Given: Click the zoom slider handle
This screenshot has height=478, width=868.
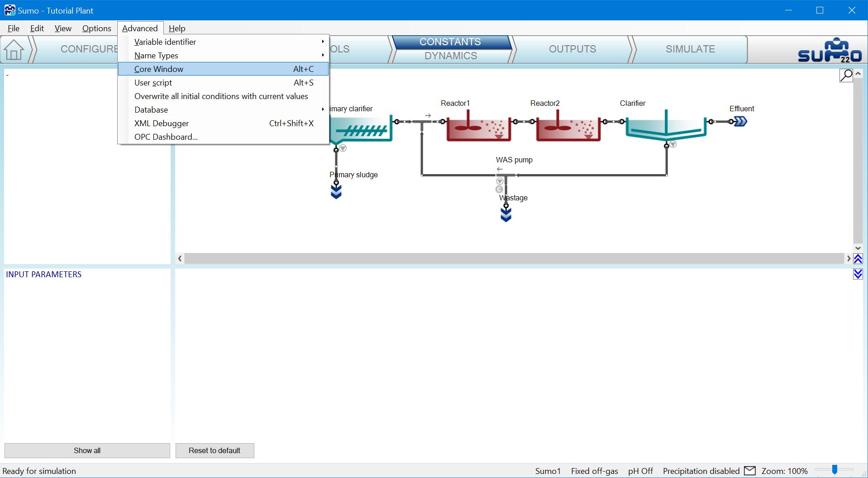Looking at the screenshot, I should click(x=835, y=470).
